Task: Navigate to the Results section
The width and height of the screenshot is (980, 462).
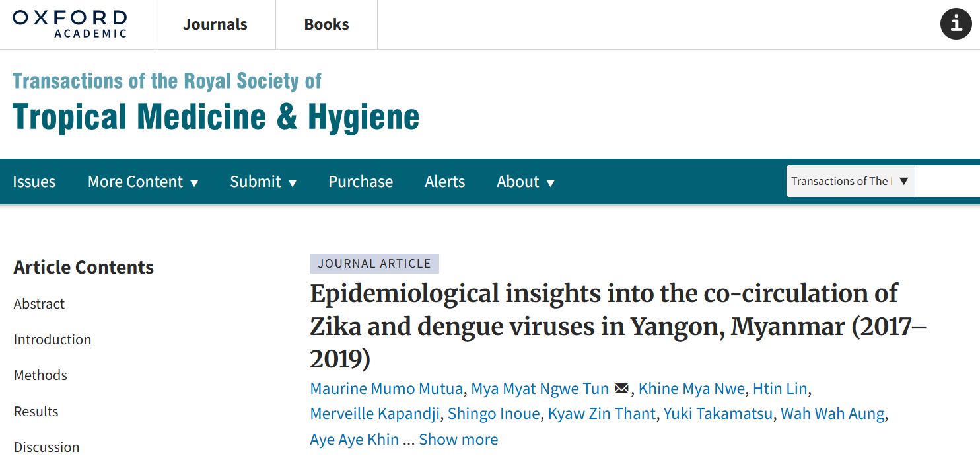Action: point(36,411)
